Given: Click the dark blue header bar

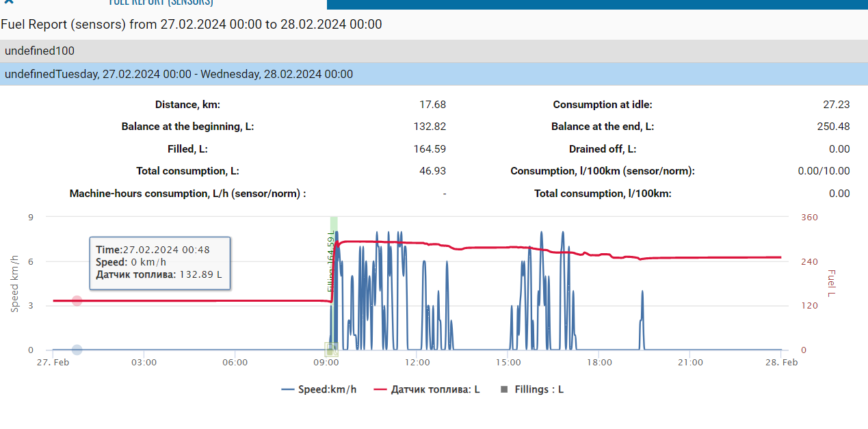Looking at the screenshot, I should pyautogui.click(x=596, y=4).
